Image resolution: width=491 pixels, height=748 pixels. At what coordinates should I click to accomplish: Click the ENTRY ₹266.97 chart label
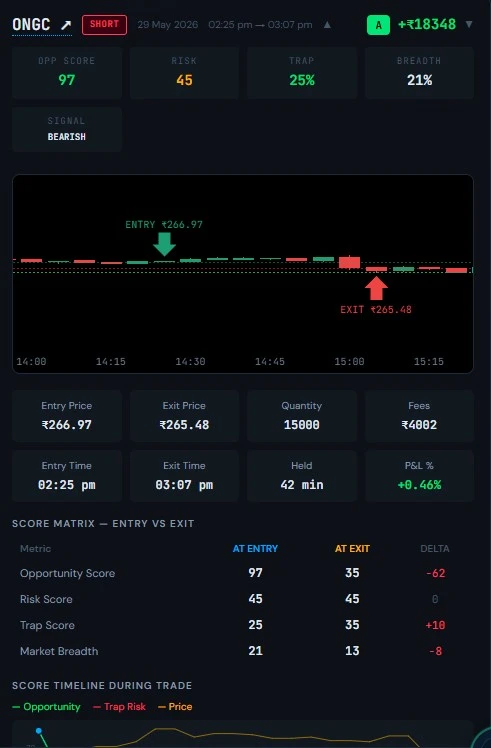point(164,225)
